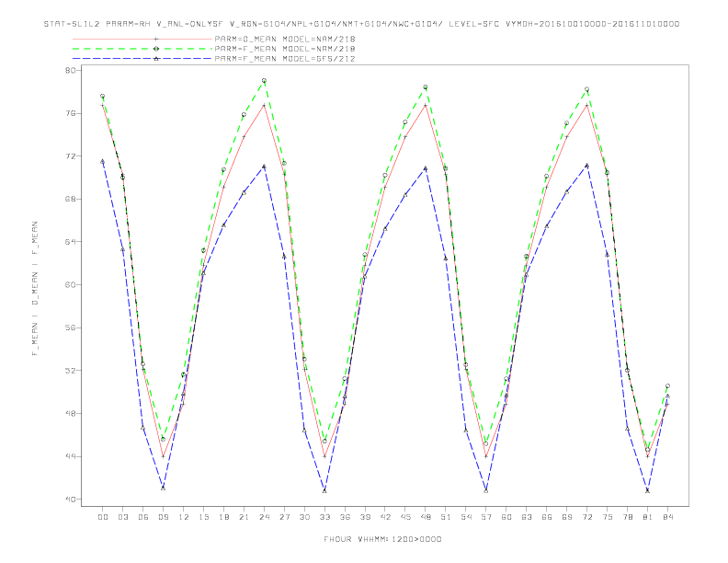The width and height of the screenshot is (728, 563).
Task: Click blue triangle data point at hour 09 minimum
Action: coord(163,488)
